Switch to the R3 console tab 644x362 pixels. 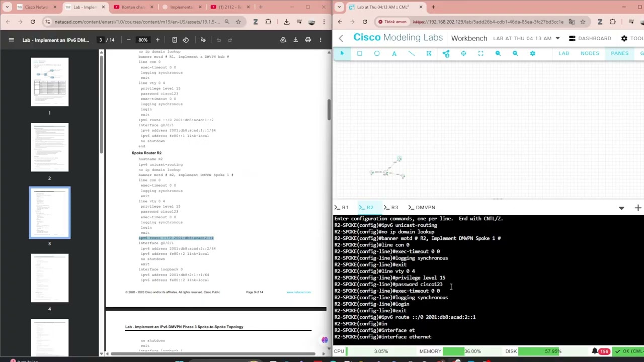point(391,207)
